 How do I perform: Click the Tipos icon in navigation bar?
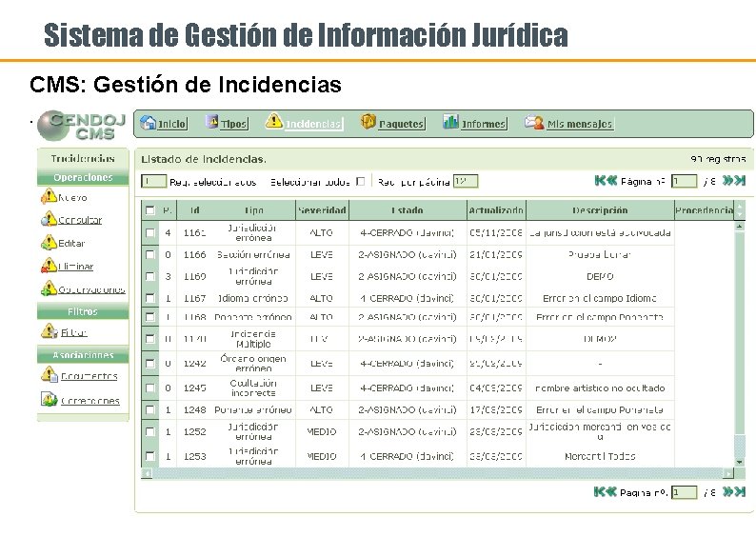click(211, 122)
